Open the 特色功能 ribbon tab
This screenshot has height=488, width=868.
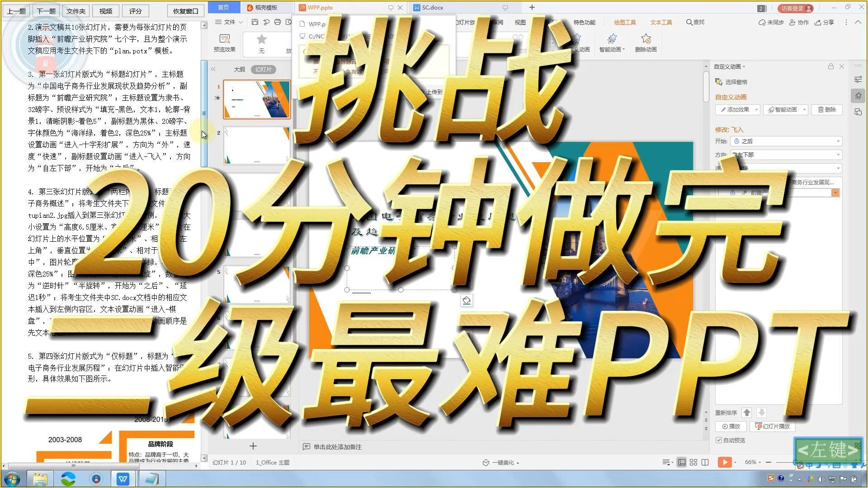click(584, 22)
